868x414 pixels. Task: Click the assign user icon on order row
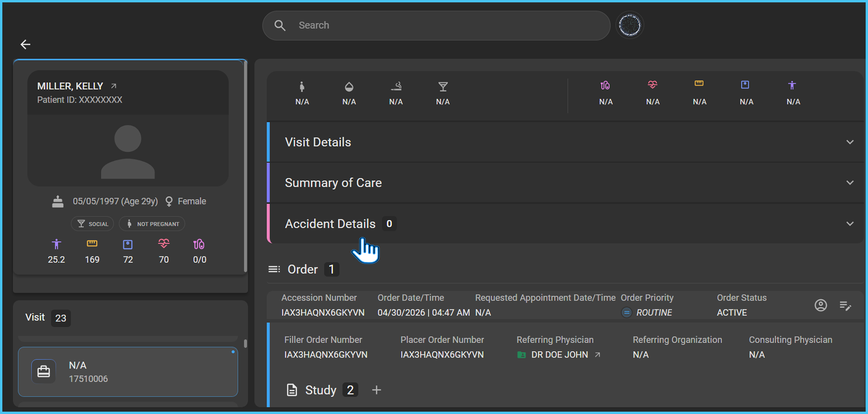[821, 306]
